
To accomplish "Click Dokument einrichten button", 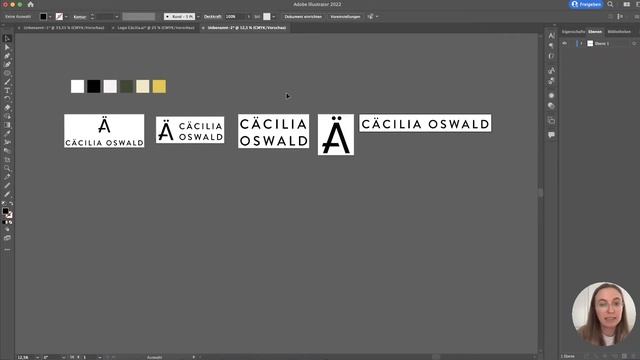I will point(303,17).
